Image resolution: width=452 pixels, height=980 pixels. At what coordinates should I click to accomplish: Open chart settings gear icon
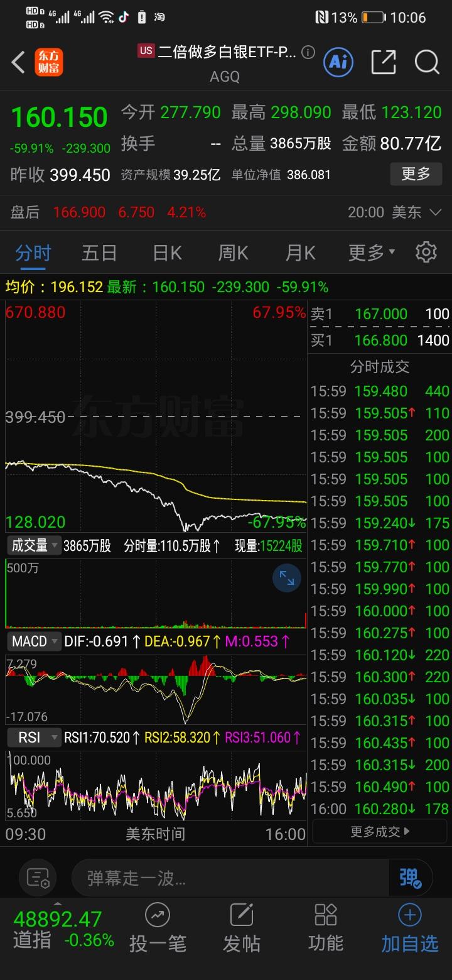tap(426, 252)
